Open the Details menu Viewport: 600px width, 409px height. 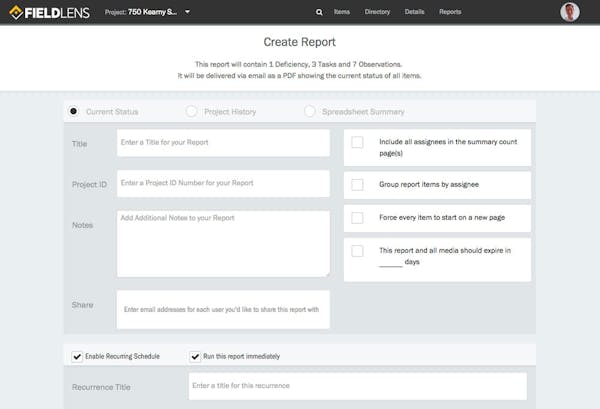(x=414, y=12)
